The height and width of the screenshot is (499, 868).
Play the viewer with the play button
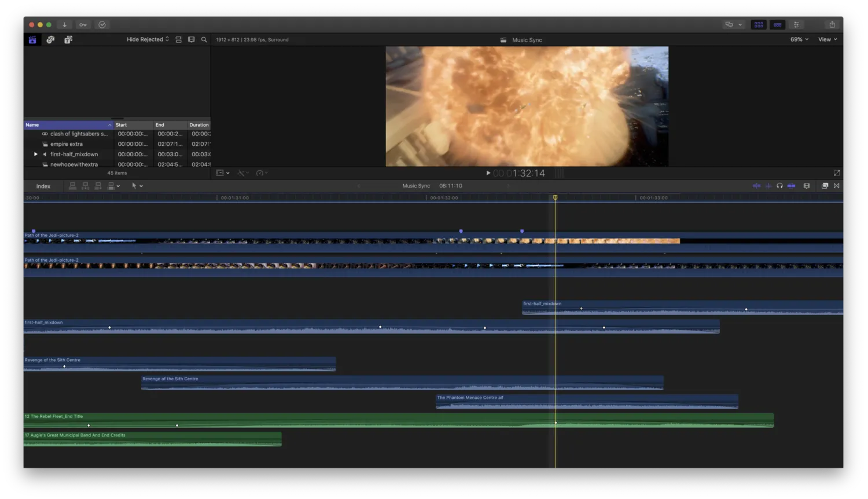pyautogui.click(x=488, y=173)
